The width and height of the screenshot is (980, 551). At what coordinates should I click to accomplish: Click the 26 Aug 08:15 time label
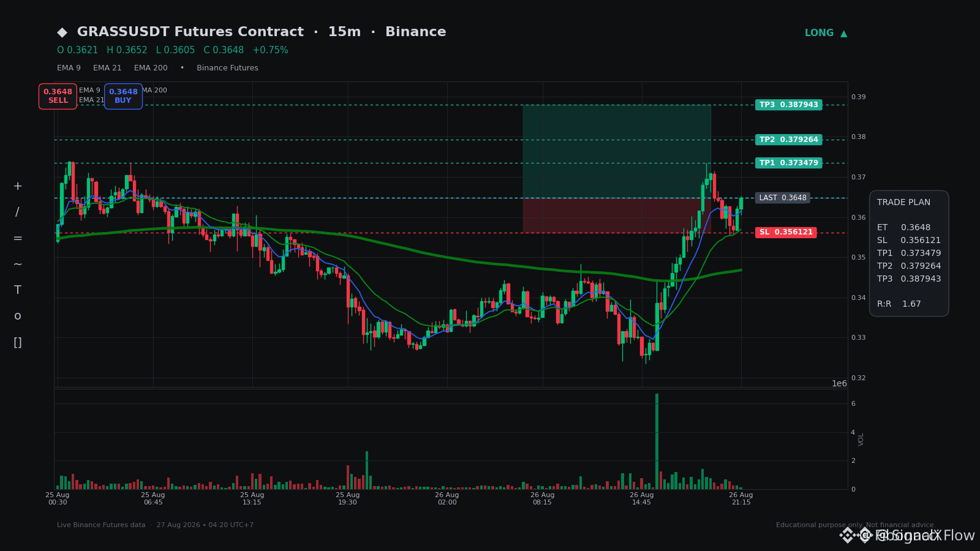click(x=543, y=498)
